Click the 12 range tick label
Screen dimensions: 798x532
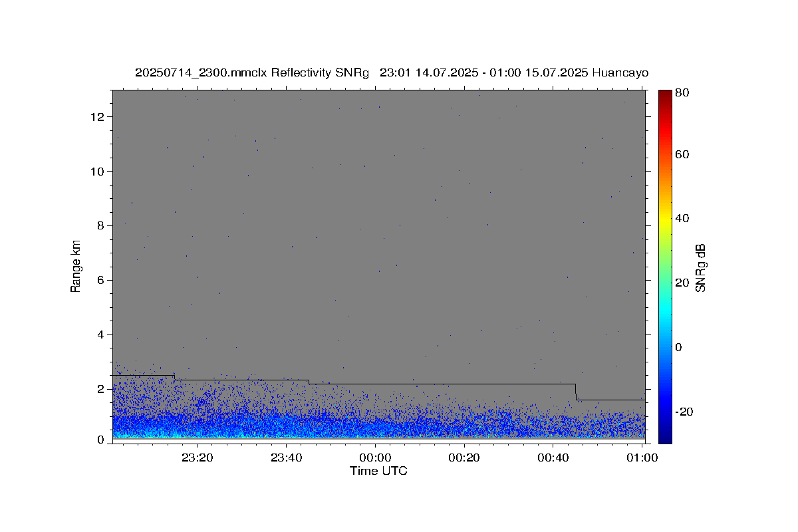(x=99, y=117)
